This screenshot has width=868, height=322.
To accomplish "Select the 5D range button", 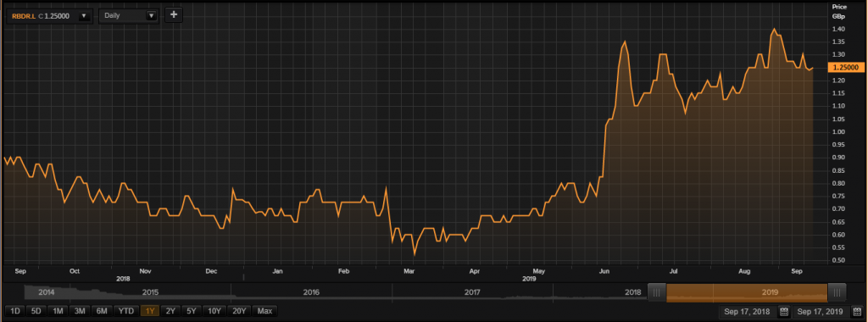I will click(36, 312).
